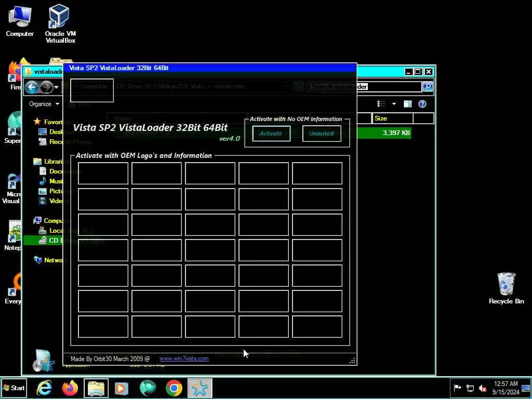
Task: Open the www.win7vista.com link
Action: [x=184, y=358]
